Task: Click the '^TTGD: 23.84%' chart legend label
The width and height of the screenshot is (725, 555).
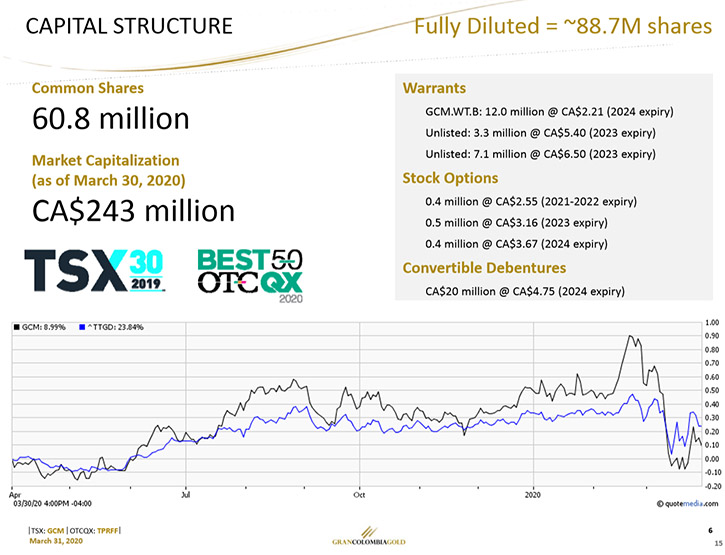Action: [x=115, y=327]
